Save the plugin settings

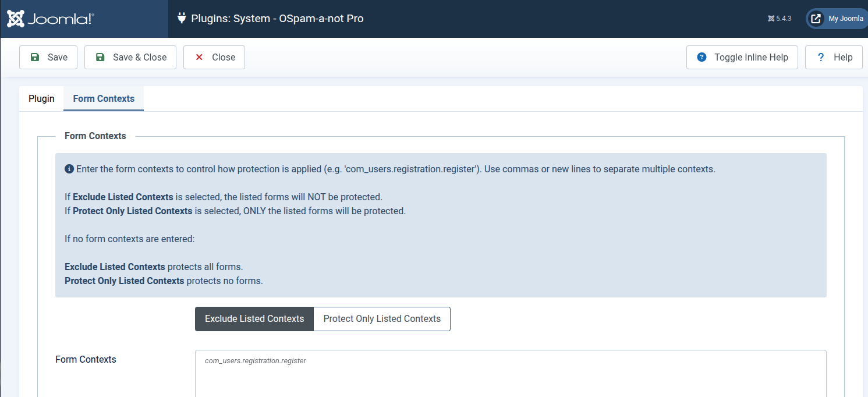tap(48, 57)
